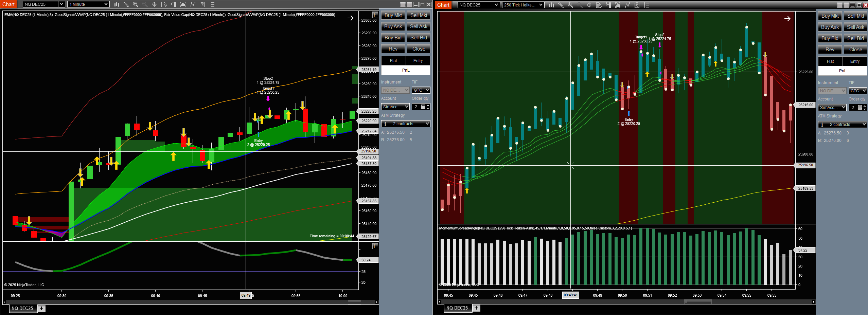
Task: Click the Close position button in right panel
Action: click(855, 50)
